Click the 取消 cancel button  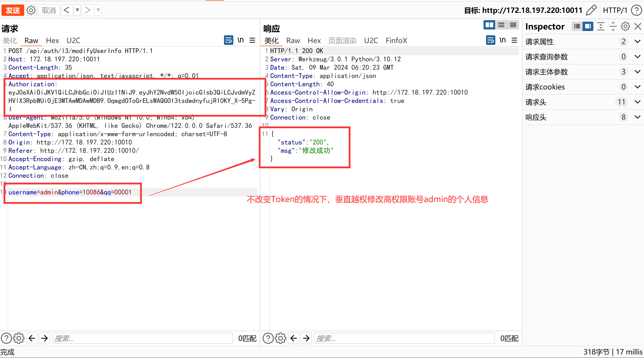(x=49, y=10)
